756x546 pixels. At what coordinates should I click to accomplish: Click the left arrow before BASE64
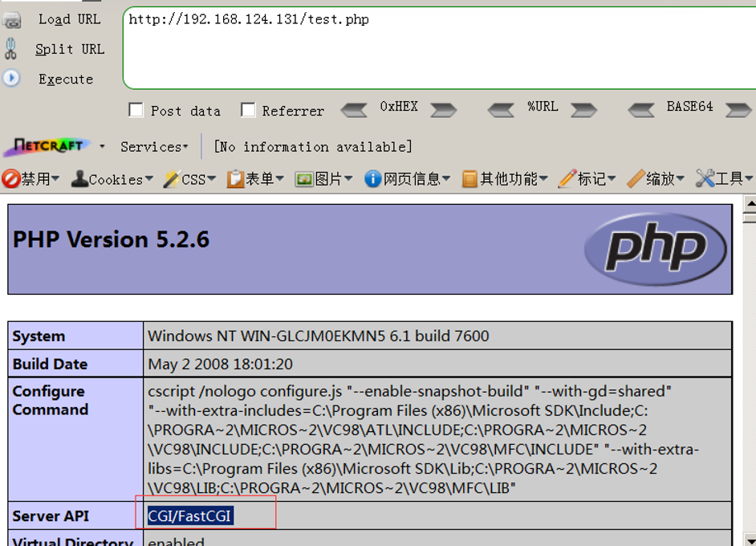pyautogui.click(x=641, y=110)
